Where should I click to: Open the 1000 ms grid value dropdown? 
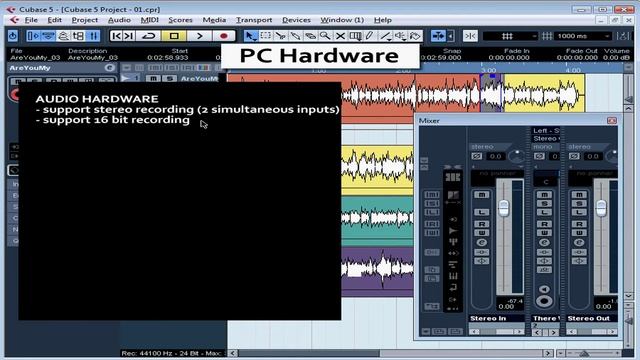click(582, 36)
